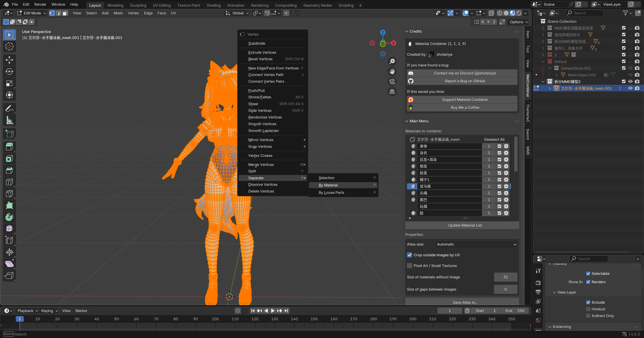Image resolution: width=644 pixels, height=338 pixels.
Task: Open the Edit Mode selector dropdown
Action: coord(32,13)
